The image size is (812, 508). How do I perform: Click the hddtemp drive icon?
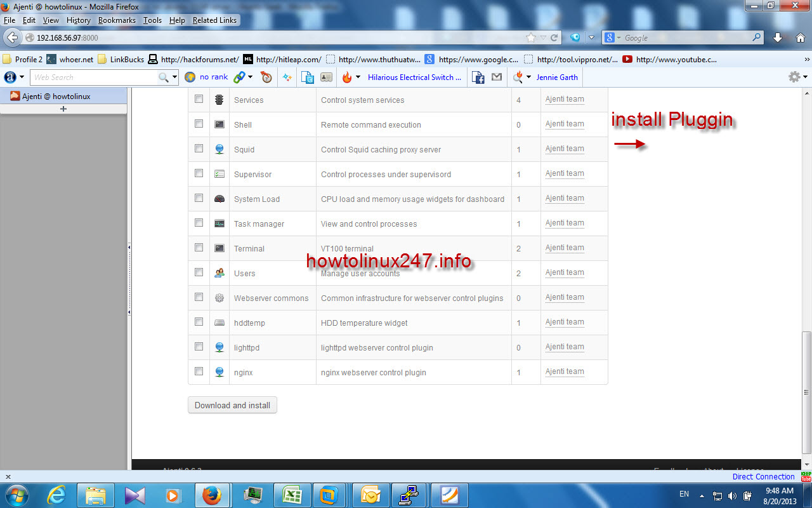219,323
